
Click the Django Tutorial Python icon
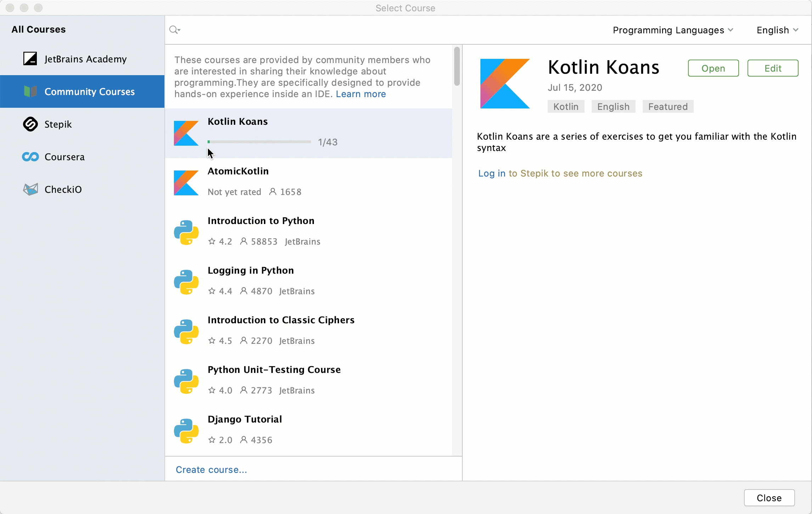click(x=186, y=431)
